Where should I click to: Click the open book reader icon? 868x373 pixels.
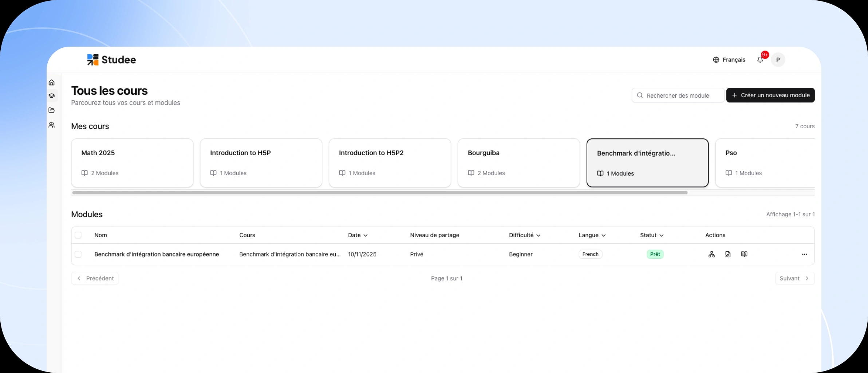pos(744,254)
